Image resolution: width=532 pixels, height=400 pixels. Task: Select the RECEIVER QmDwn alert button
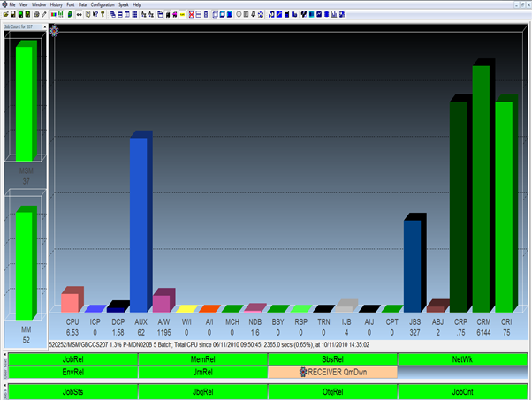click(331, 373)
